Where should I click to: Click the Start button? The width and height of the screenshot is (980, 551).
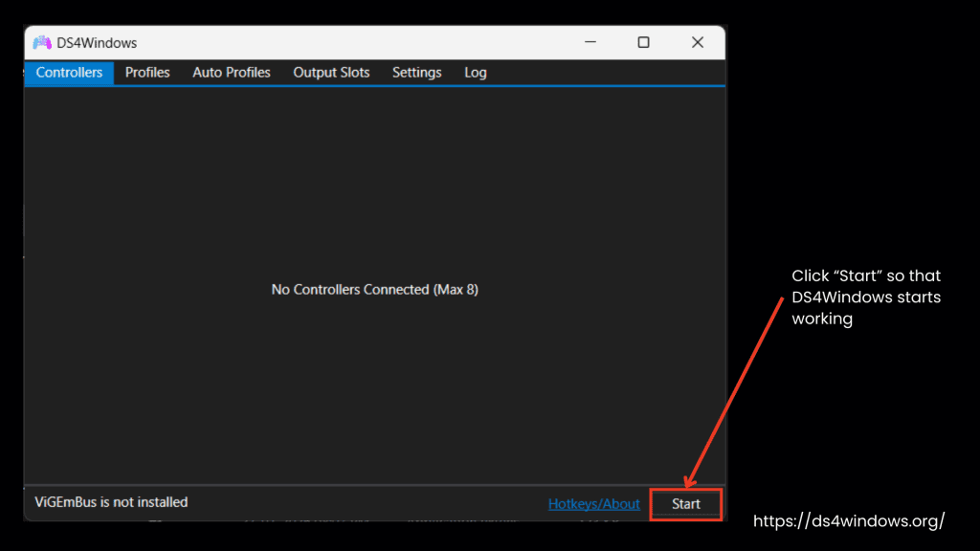(x=685, y=504)
